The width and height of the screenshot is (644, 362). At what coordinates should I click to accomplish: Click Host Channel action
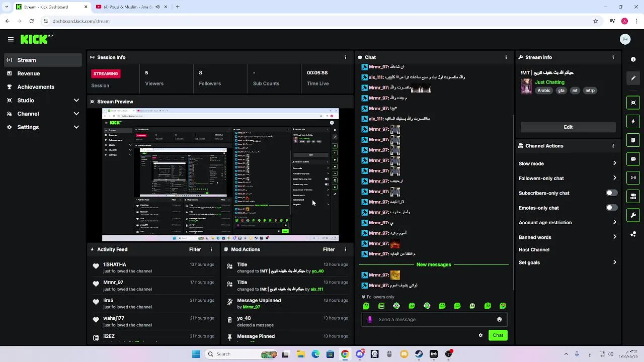pos(534,250)
